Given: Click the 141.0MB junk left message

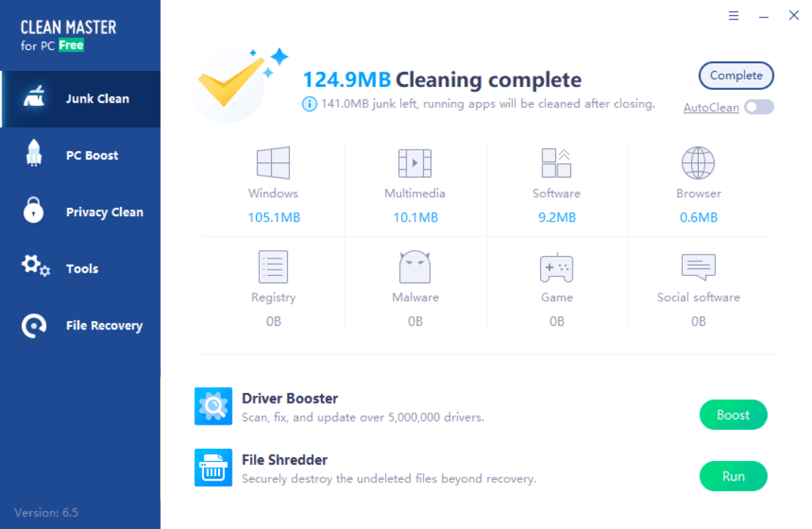Looking at the screenshot, I should point(488,104).
